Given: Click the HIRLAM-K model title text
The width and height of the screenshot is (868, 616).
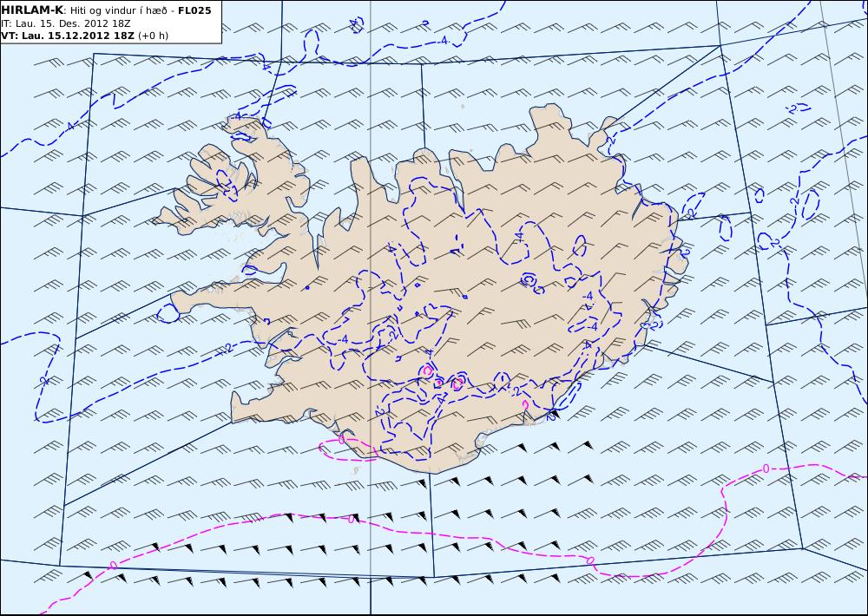Looking at the screenshot, I should tap(33, 10).
